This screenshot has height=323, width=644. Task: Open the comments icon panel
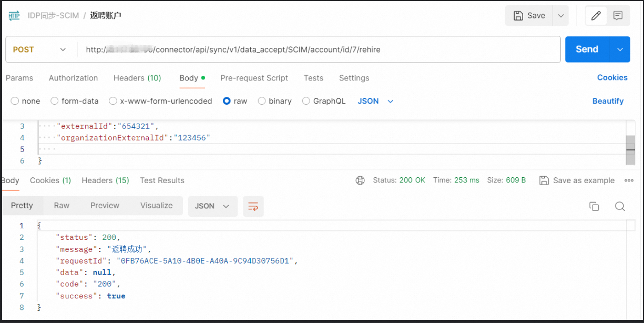pos(618,16)
